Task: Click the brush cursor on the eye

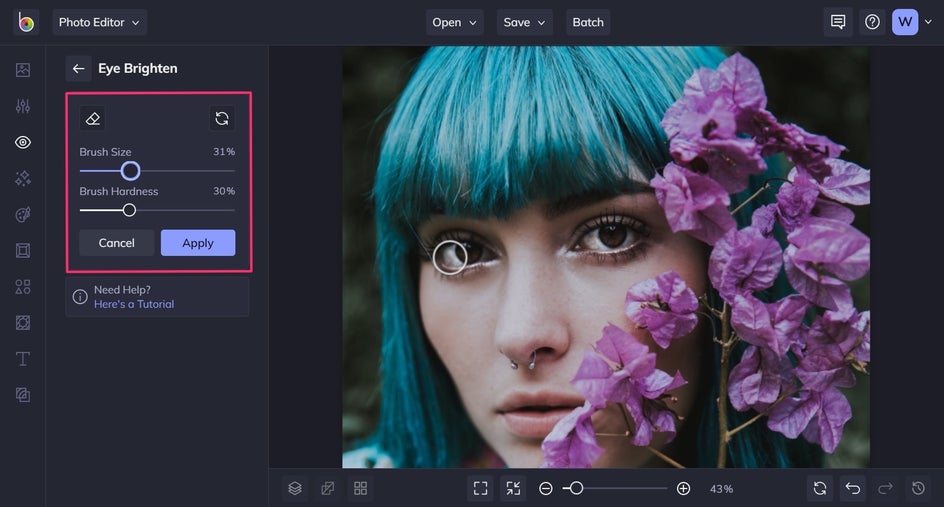Action: [450, 257]
